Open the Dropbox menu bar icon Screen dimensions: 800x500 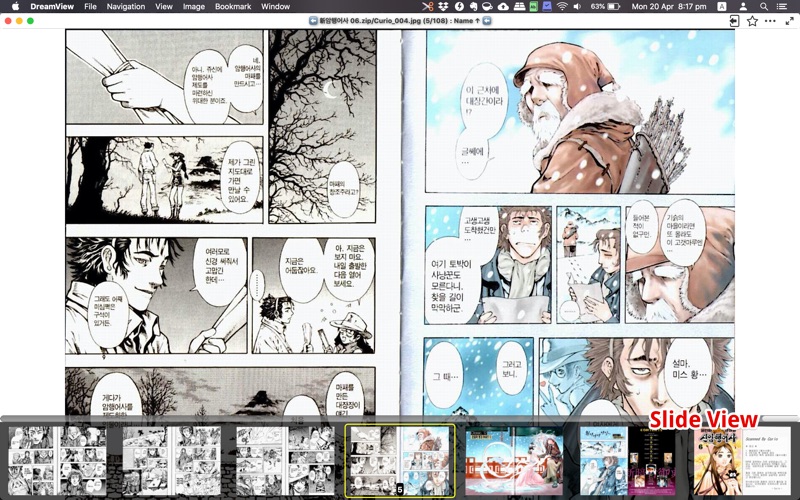(443, 7)
